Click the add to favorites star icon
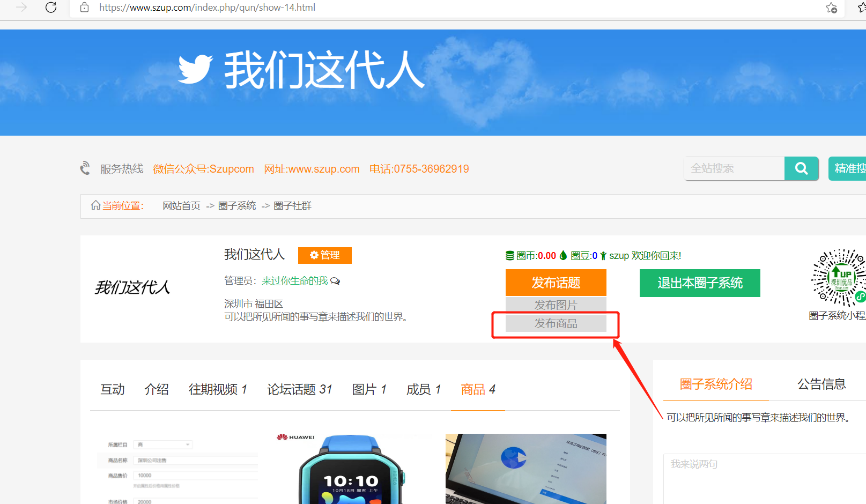Screen dimensions: 866x504 tap(831, 8)
